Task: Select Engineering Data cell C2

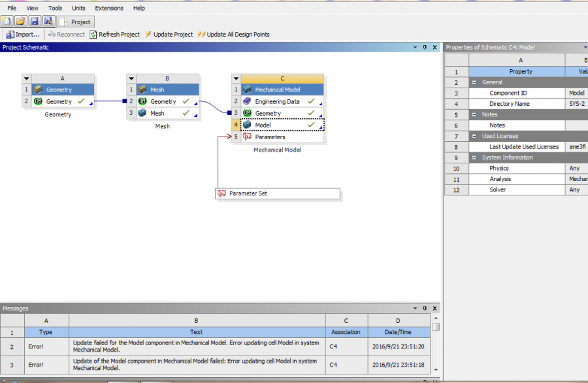Action: pos(282,101)
